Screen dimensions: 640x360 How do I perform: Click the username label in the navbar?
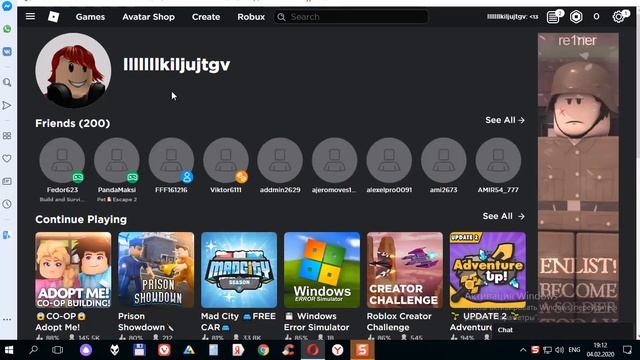tap(512, 17)
